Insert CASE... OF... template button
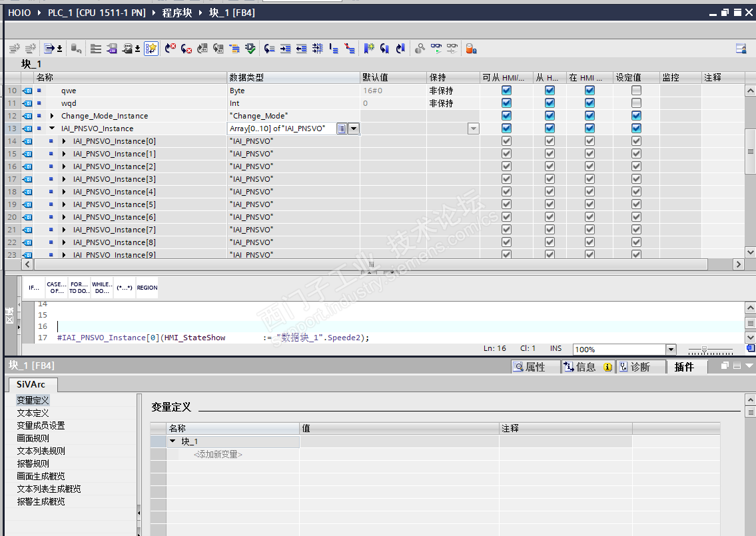The width and height of the screenshot is (756, 536). 57,287
